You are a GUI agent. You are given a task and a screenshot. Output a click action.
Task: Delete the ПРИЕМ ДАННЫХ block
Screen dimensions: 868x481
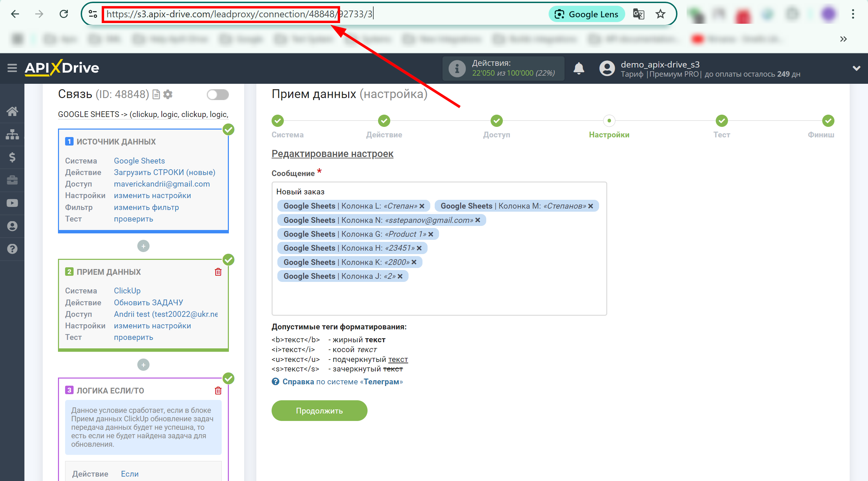[218, 272]
